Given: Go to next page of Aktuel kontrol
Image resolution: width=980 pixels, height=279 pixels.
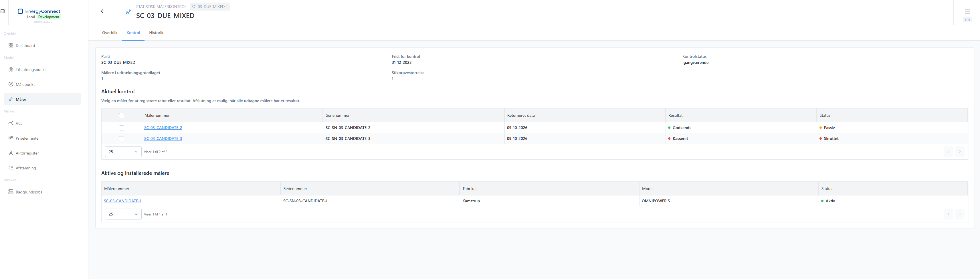Looking at the screenshot, I should (959, 152).
